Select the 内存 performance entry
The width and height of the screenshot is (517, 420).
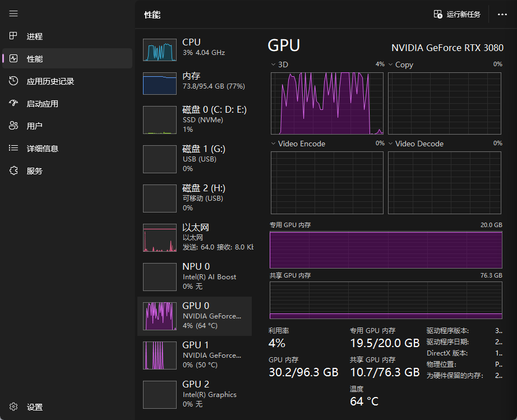tap(195, 84)
